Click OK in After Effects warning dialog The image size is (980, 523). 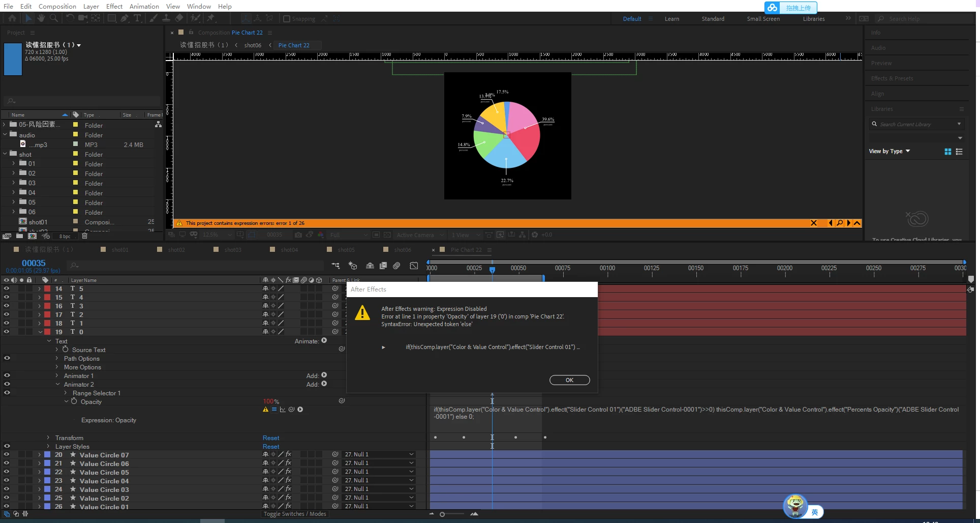[x=570, y=380]
